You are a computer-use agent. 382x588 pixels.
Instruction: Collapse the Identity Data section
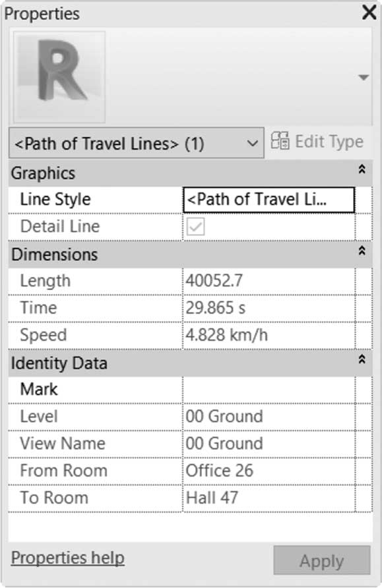tap(362, 359)
